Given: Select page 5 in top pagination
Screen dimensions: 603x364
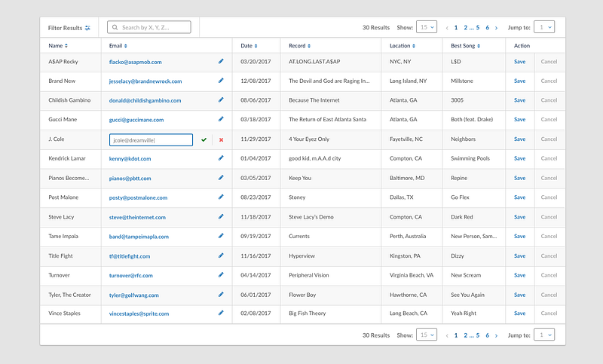Looking at the screenshot, I should coord(478,27).
